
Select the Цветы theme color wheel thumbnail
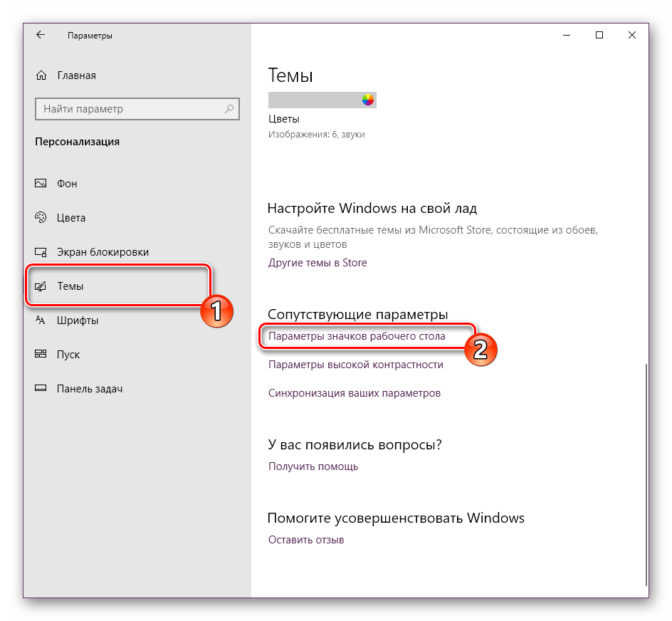367,100
